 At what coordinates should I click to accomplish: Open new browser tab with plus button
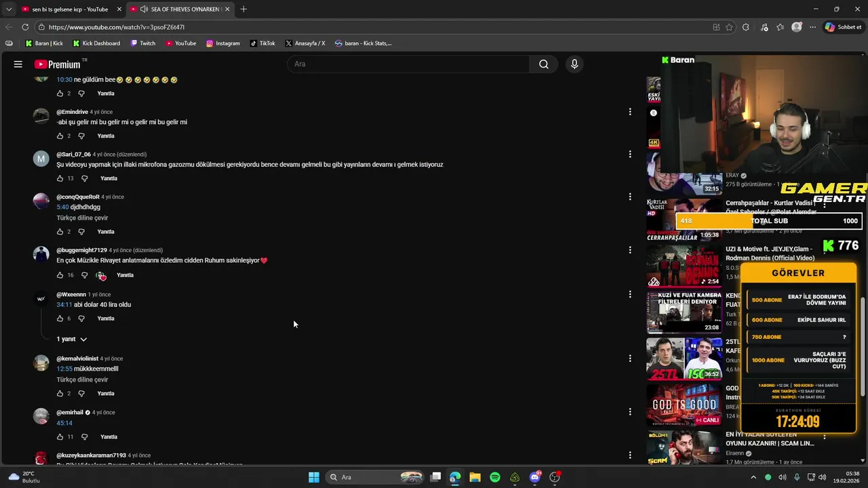243,9
